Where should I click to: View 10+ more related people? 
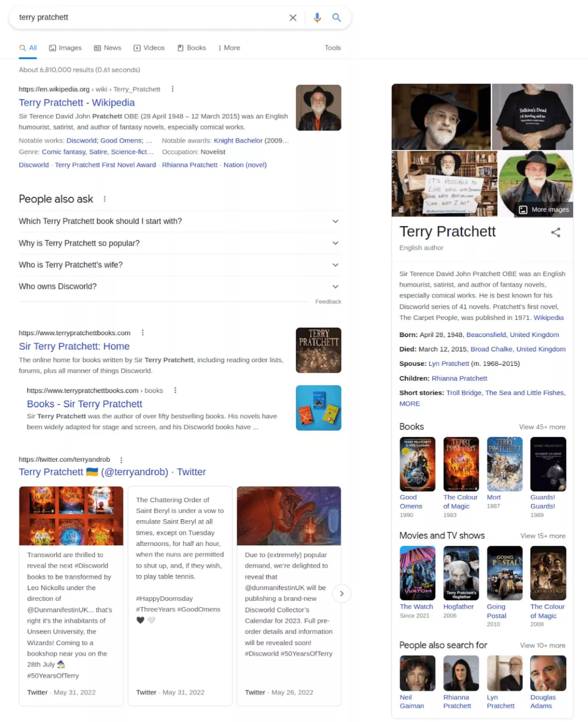[x=543, y=646]
